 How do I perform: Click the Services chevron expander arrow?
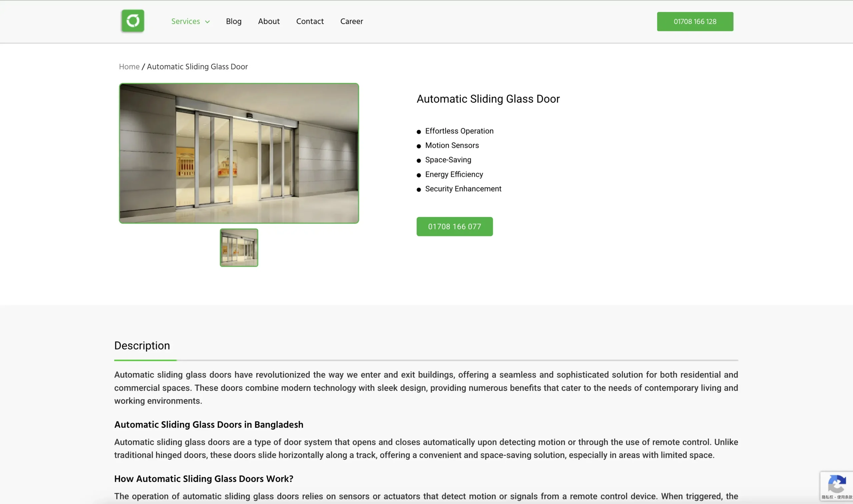tap(207, 22)
